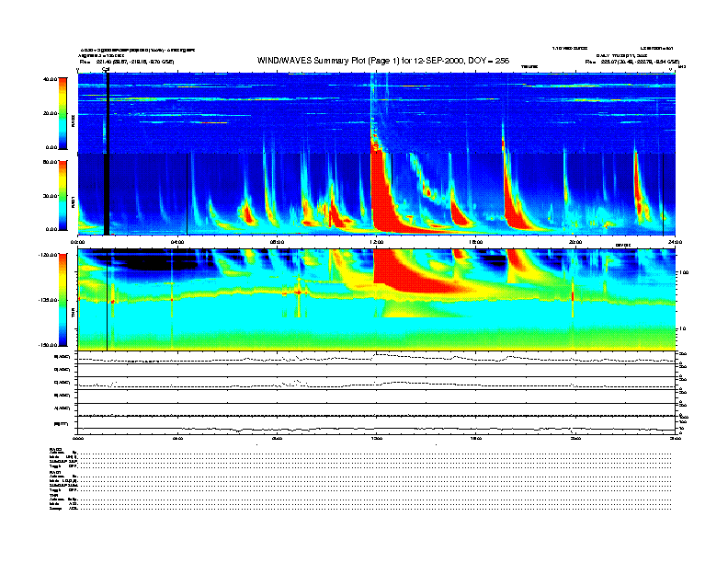This screenshot has width=728, height=563.
Task: Click the 30.00 label on RAD1 scale
Action: 50,196
